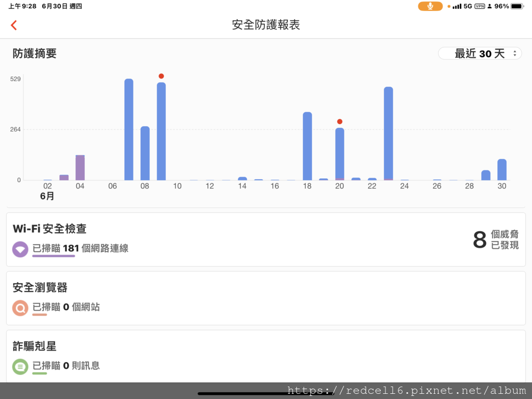Image resolution: width=532 pixels, height=399 pixels.
Task: Tap the blue bar under the day 20 dot
Action: 340,154
